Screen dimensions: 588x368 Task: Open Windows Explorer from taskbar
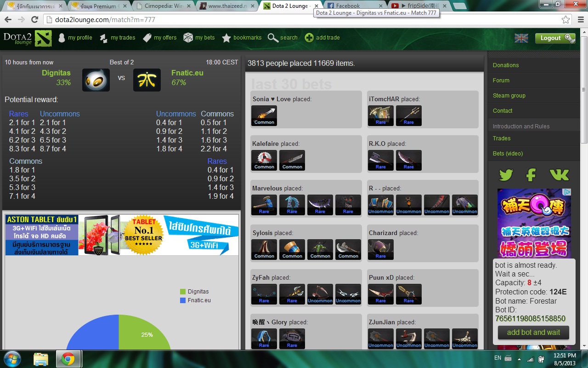(41, 359)
